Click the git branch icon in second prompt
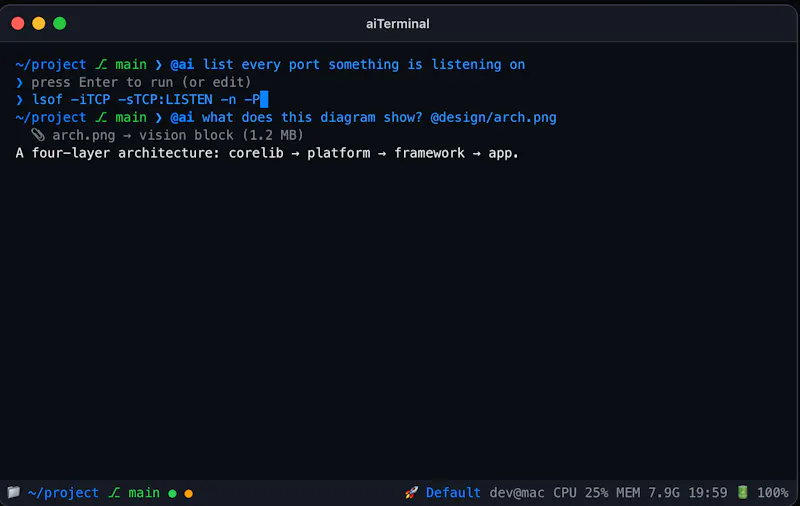Screen dimensions: 800x506 [101, 118]
